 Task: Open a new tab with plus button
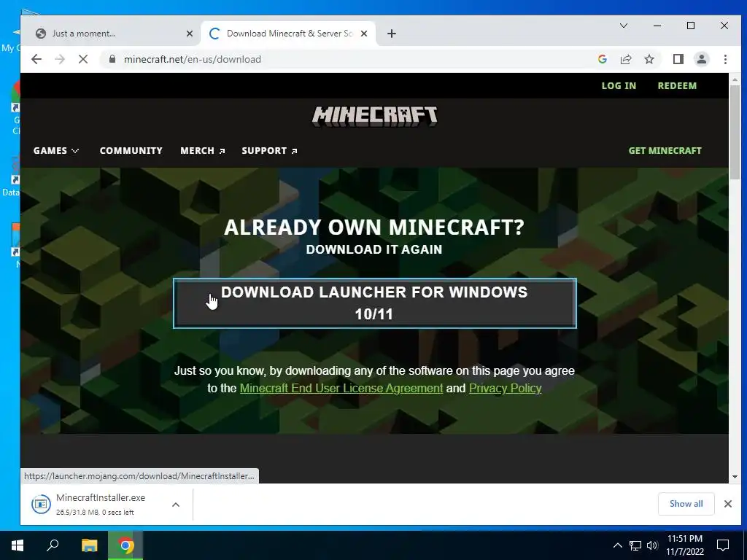tap(391, 34)
